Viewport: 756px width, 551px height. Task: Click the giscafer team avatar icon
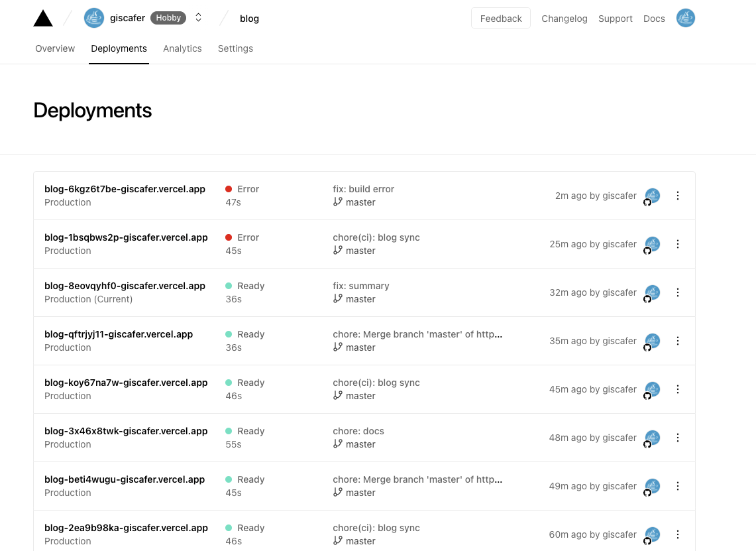point(94,18)
